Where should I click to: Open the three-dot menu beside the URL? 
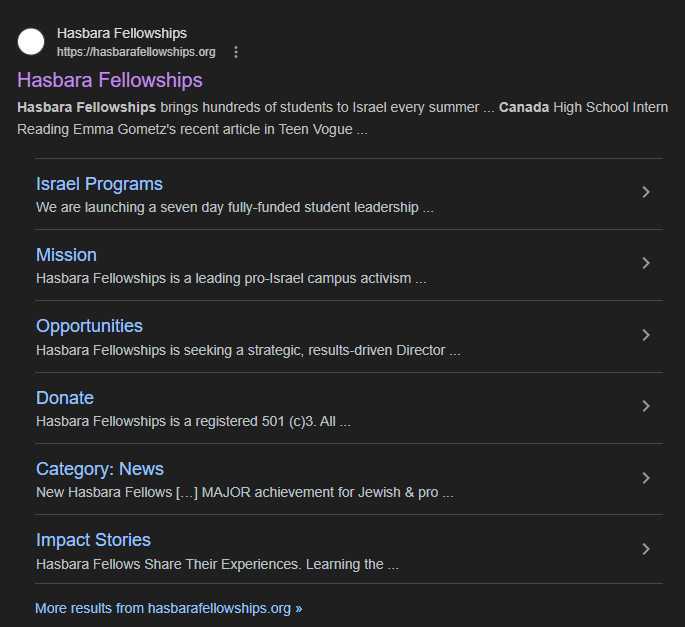click(236, 52)
